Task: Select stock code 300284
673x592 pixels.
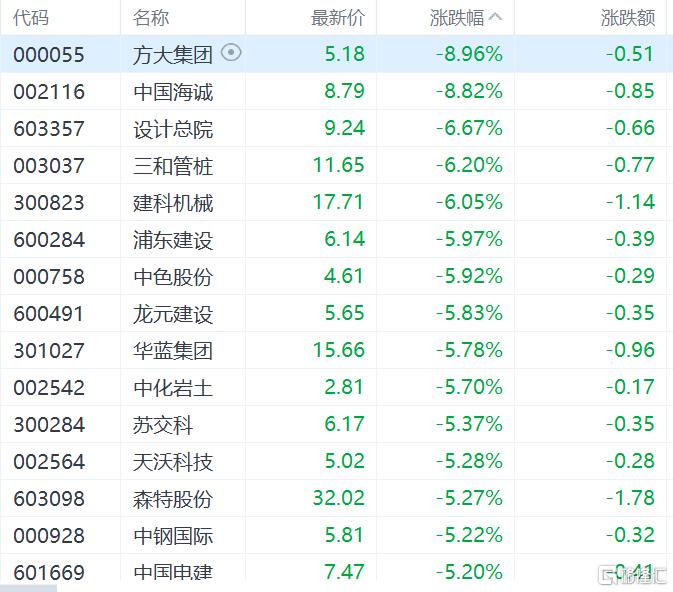Action: tap(49, 425)
